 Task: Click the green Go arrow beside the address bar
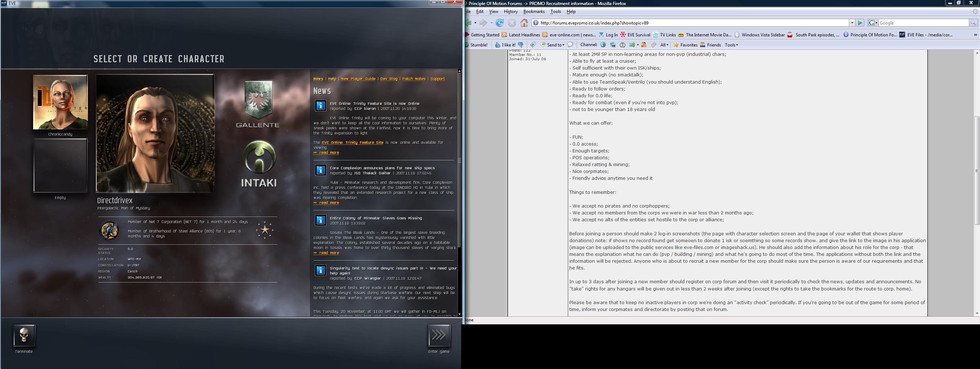[860, 23]
